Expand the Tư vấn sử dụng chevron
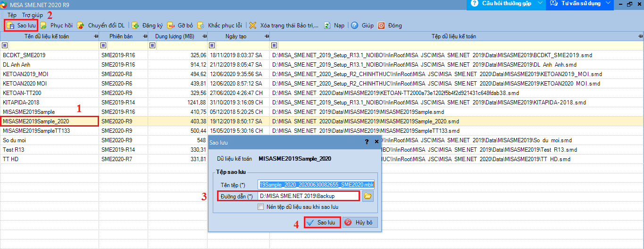The width and height of the screenshot is (644, 249). [x=608, y=3]
